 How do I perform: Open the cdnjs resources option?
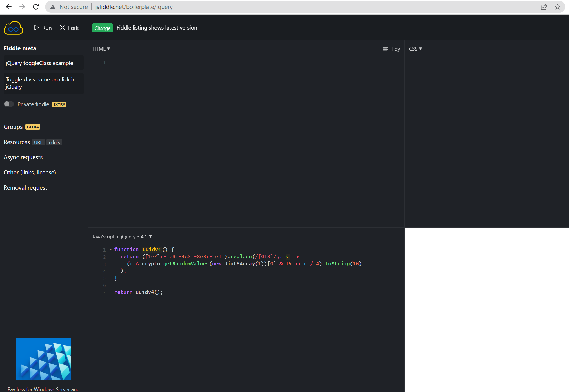(54, 142)
